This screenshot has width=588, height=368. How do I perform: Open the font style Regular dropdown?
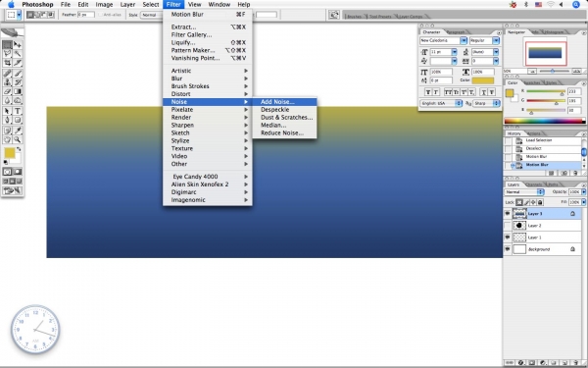point(496,40)
